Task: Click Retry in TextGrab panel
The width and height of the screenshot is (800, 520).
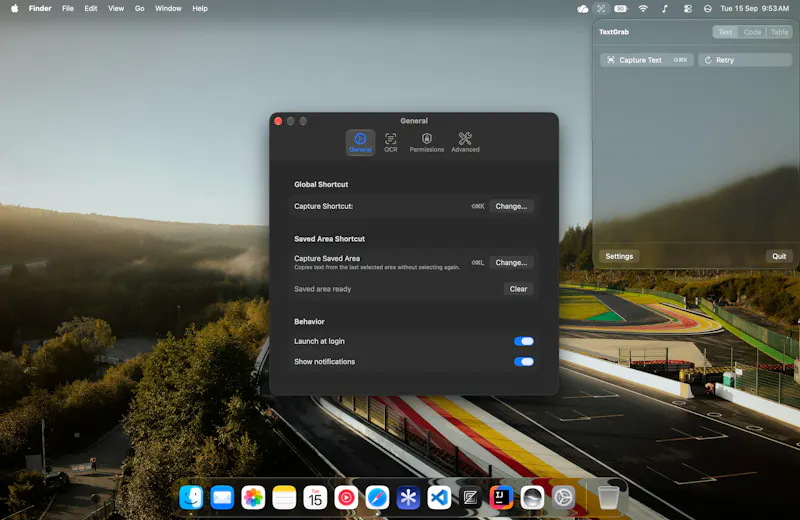Action: 745,60
